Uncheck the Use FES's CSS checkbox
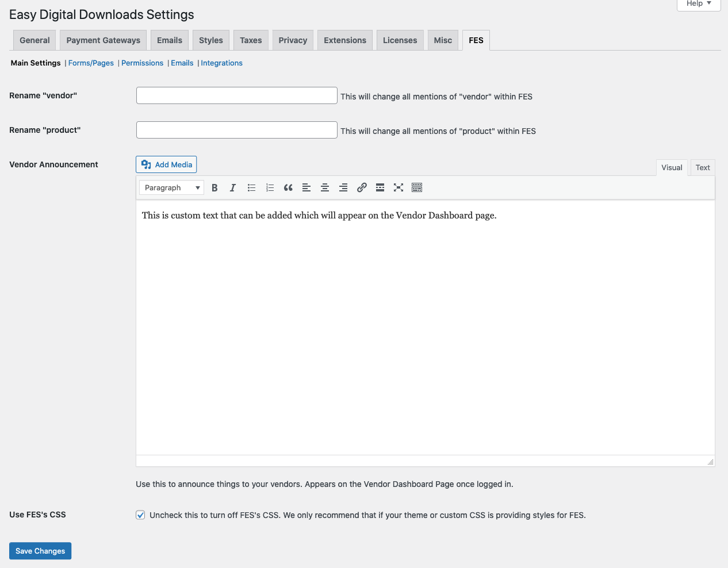728x568 pixels. pyautogui.click(x=140, y=515)
